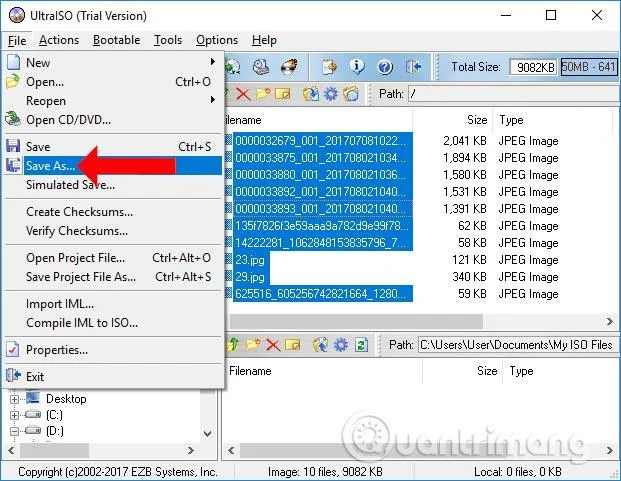The width and height of the screenshot is (621, 481).
Task: Click the Extract icon in image toolbar
Action: pos(311,94)
